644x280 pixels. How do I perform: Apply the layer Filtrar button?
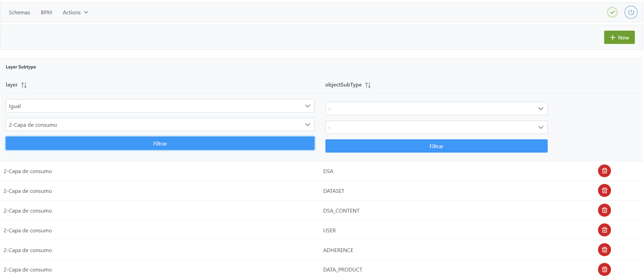point(160,143)
